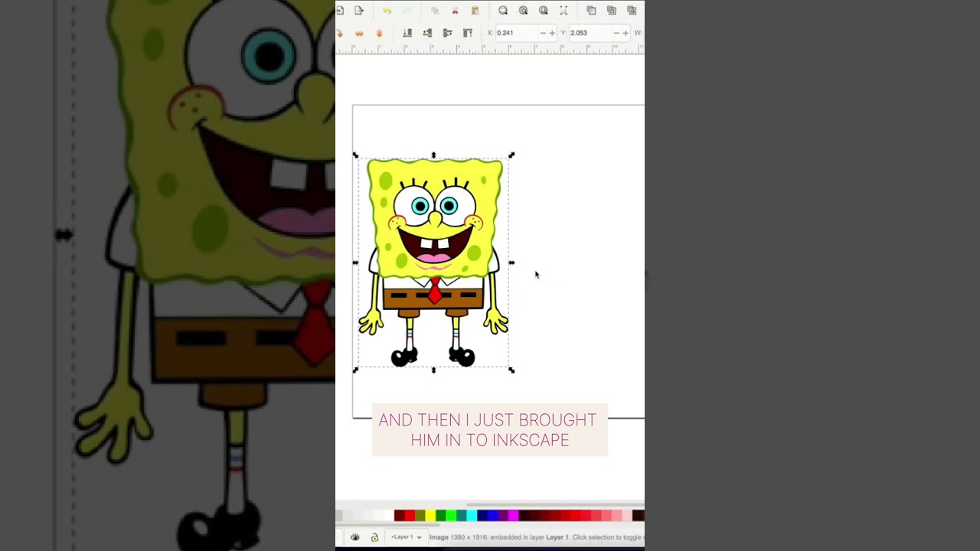The image size is (980, 551).
Task: Click the Zoom to drawing icon
Action: pyautogui.click(x=523, y=11)
